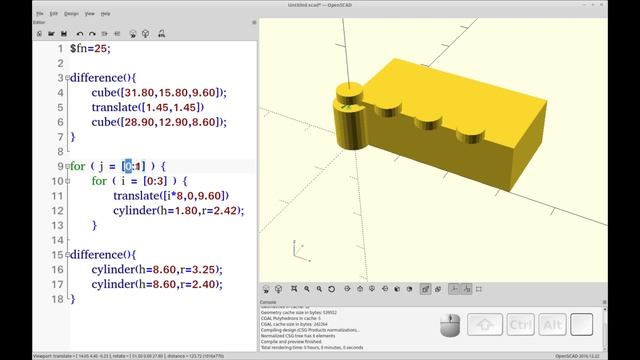Select the Bottom view icon
This screenshot has width=640, height=360.
click(x=372, y=289)
